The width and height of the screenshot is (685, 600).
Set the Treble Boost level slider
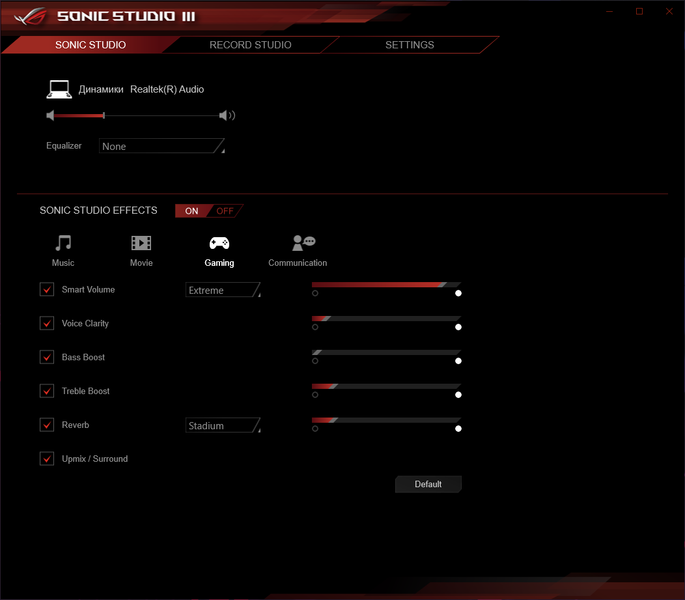386,386
